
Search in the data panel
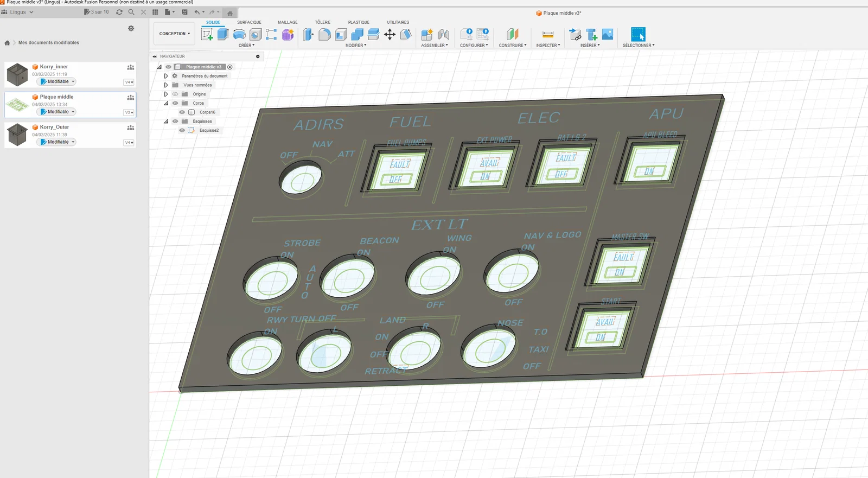tap(131, 12)
